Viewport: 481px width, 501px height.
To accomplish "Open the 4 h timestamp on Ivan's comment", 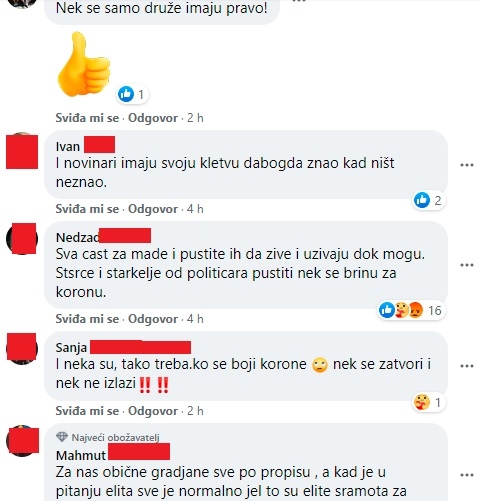I will (195, 209).
